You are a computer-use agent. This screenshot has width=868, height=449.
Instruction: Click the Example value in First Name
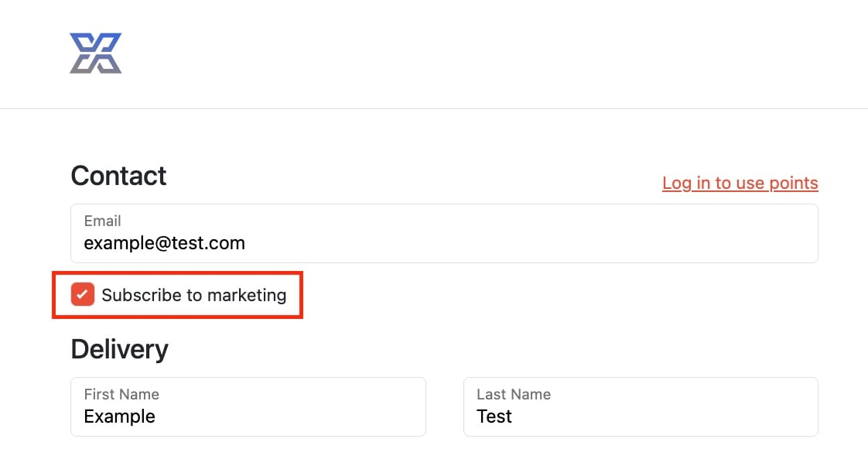coord(120,416)
